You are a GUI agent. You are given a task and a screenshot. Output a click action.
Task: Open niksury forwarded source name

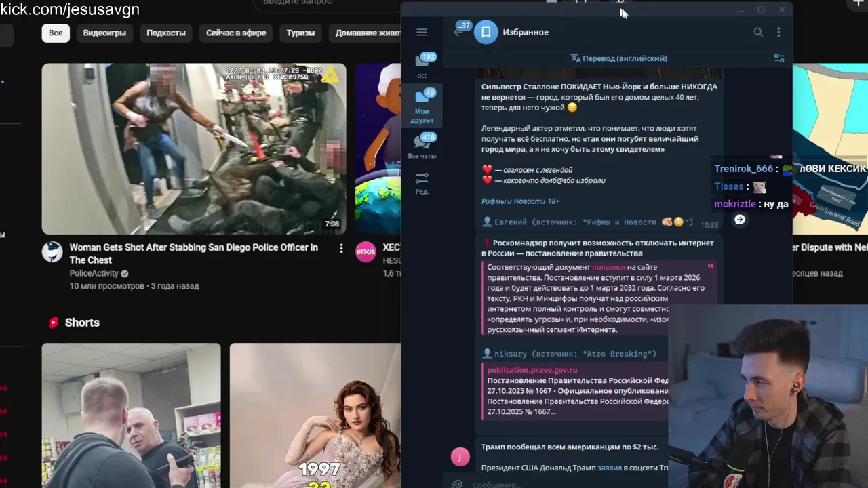click(x=510, y=354)
